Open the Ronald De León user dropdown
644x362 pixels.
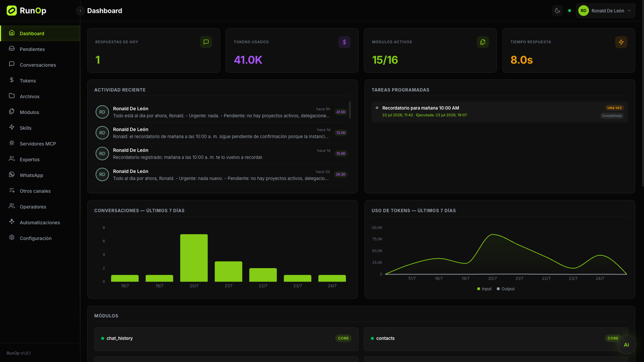pos(605,11)
